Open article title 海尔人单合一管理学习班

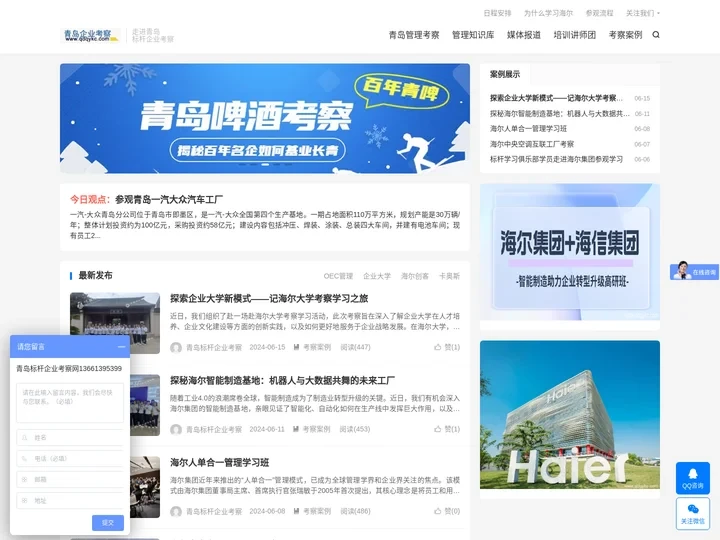(219, 462)
